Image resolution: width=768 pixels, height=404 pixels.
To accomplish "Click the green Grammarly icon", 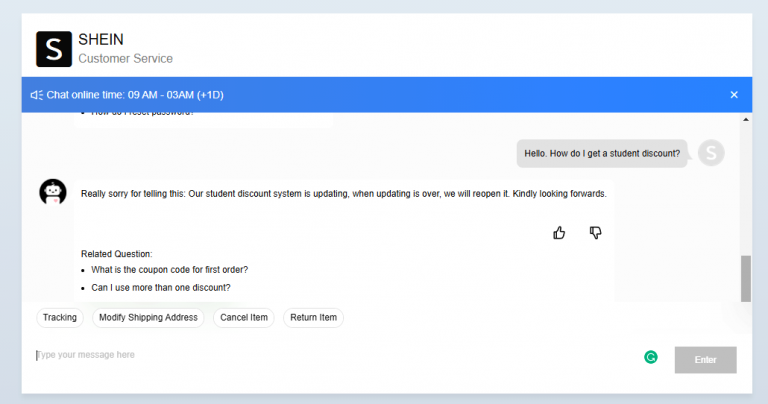I will point(651,356).
